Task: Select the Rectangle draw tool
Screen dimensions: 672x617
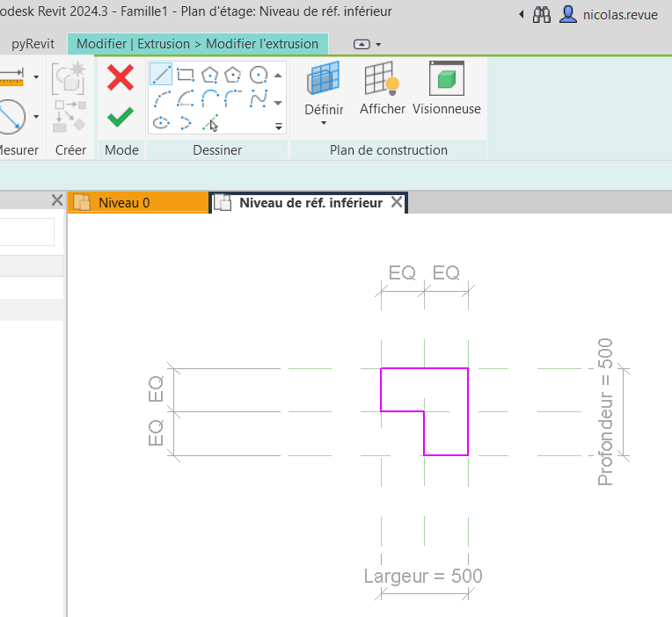Action: tap(186, 75)
